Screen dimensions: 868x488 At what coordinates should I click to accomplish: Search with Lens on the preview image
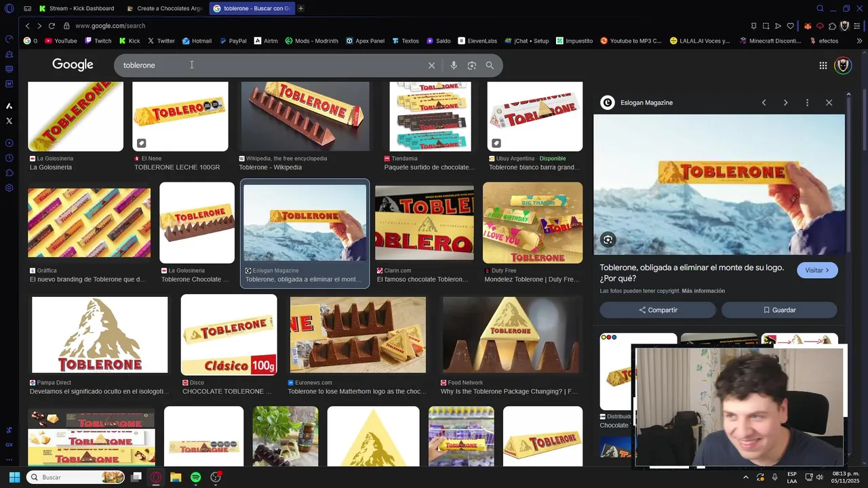click(608, 239)
